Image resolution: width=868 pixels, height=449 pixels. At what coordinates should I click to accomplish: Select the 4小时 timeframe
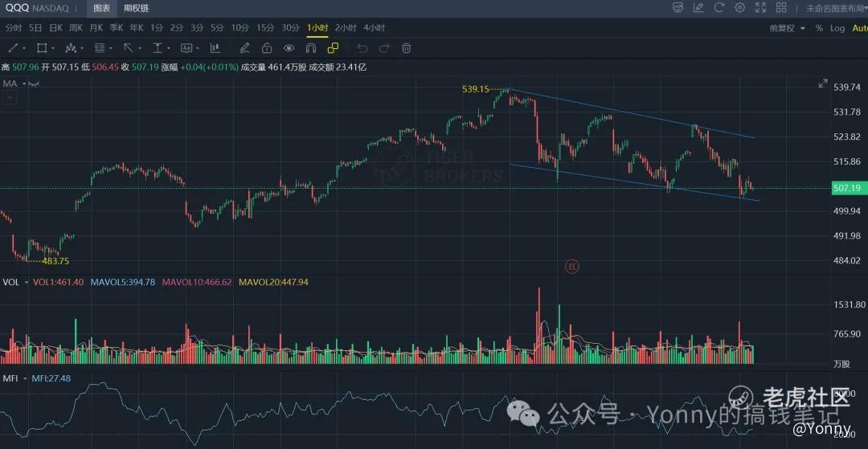375,27
